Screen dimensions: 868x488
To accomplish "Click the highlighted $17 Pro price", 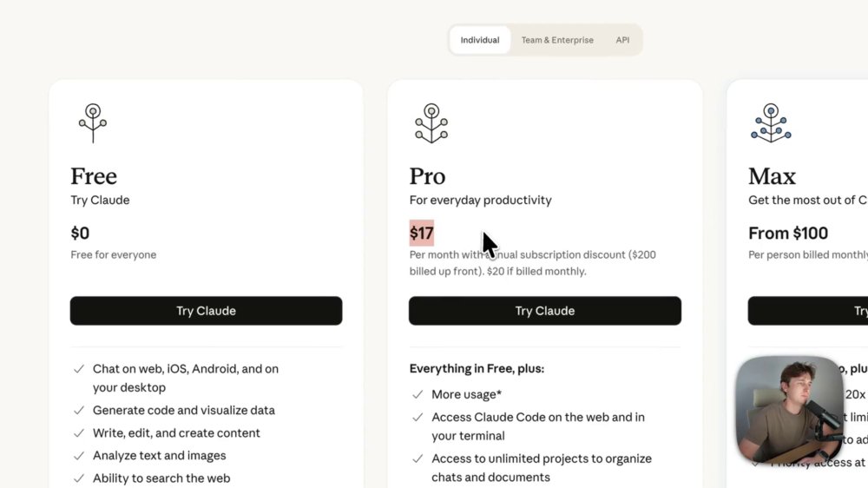I will (x=421, y=234).
